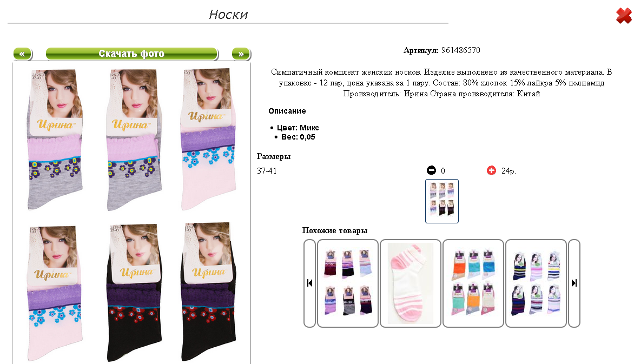Open the pink-white striped ankle sock item
Viewport: 634px width, 364px height.
pos(411,283)
